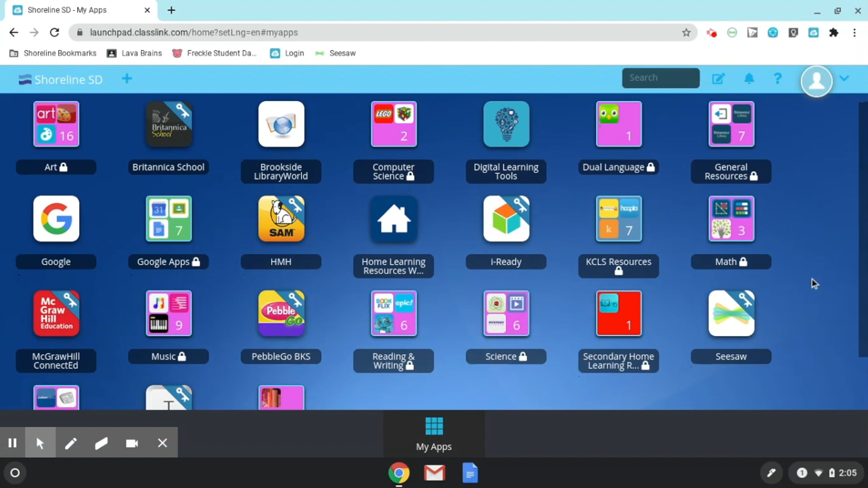Expand the Google Apps folder
The image size is (868, 488).
(169, 219)
